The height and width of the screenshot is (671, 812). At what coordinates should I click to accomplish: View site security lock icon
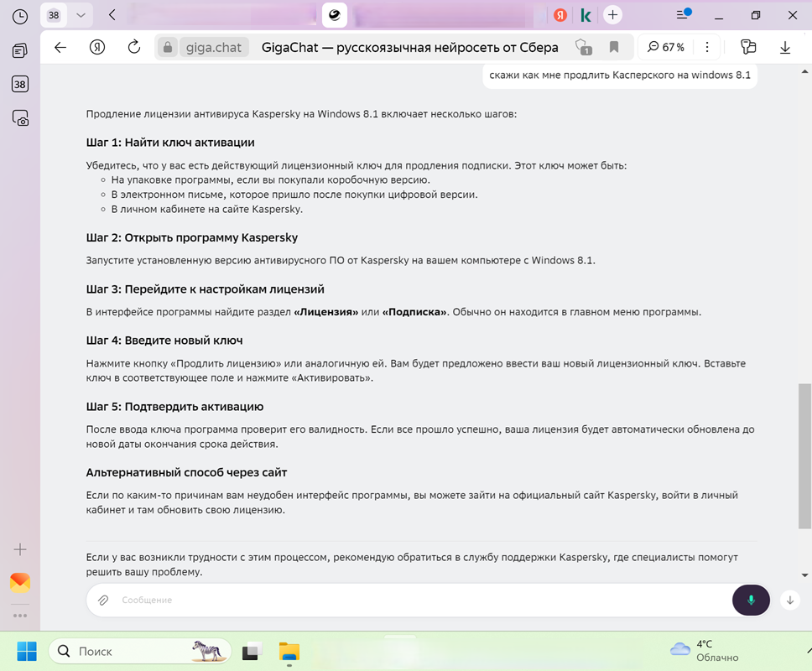pyautogui.click(x=167, y=48)
